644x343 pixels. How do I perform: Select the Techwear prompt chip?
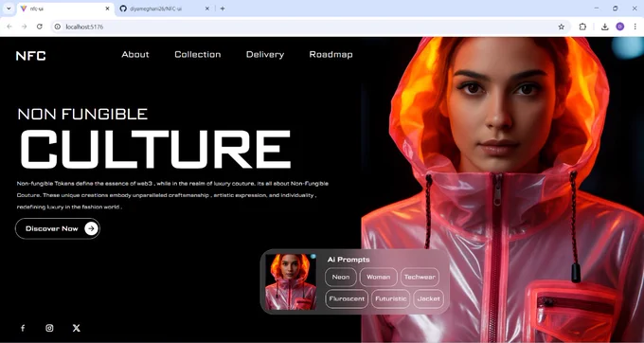click(420, 277)
